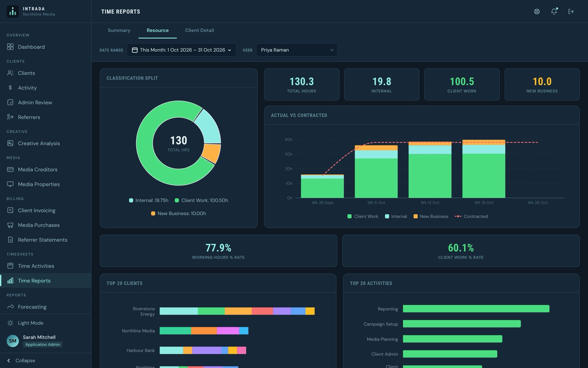Click the Media Purchases cart icon
Screen dimensions: 588x368
[10, 225]
